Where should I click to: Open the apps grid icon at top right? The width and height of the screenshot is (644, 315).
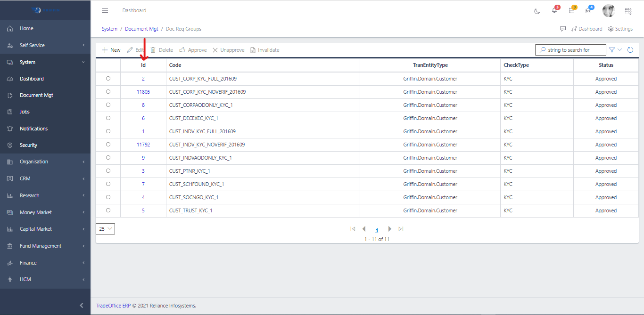pos(628,10)
